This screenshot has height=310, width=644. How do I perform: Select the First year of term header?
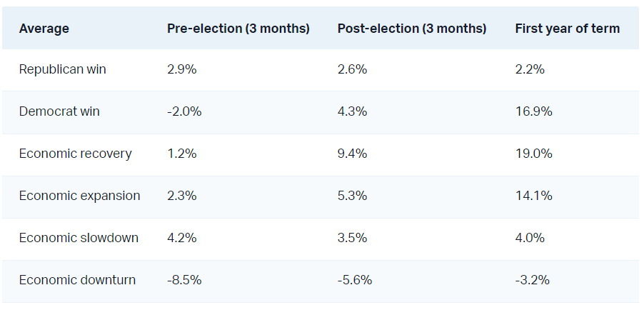[x=568, y=29]
